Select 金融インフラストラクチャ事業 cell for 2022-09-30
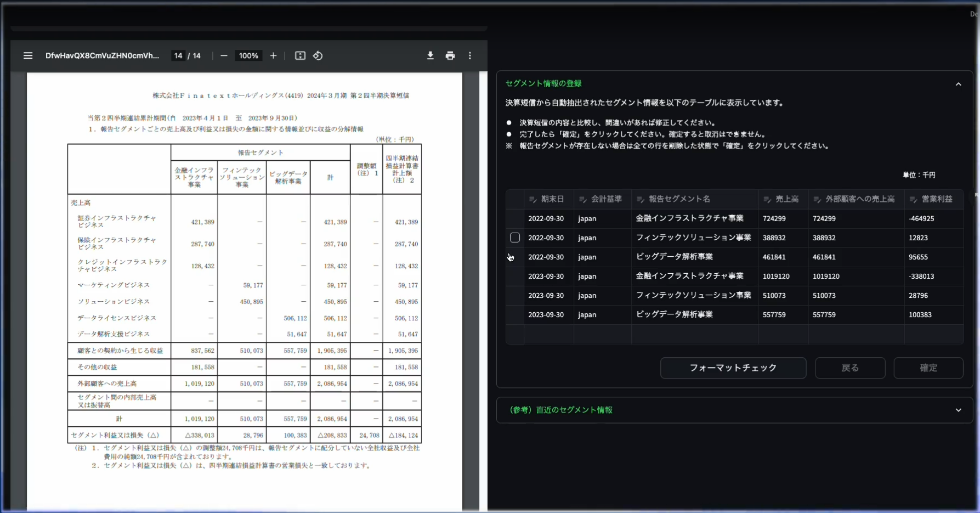This screenshot has height=513, width=980. (x=695, y=218)
